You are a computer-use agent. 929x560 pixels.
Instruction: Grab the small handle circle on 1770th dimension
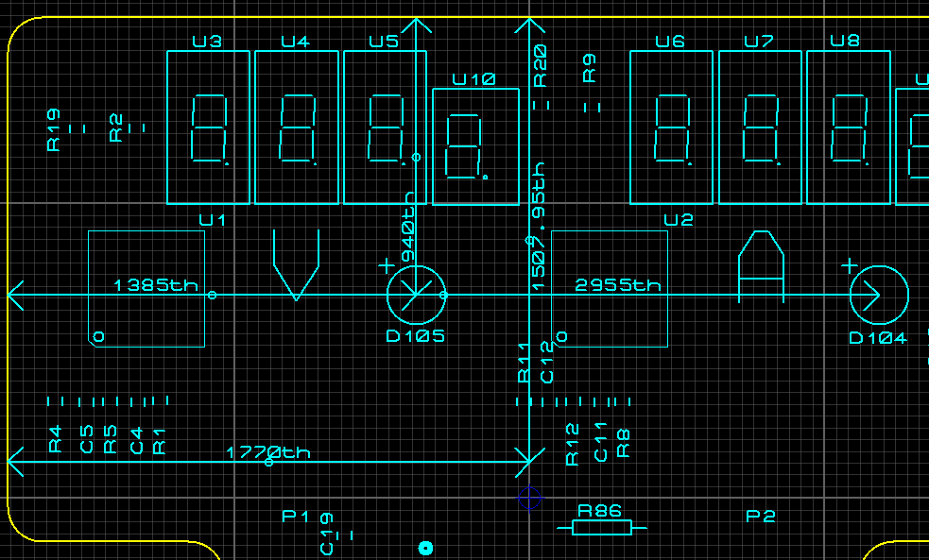(269, 463)
